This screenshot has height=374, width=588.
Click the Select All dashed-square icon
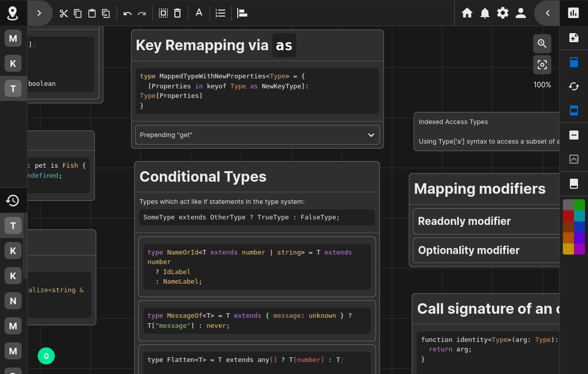(x=163, y=14)
